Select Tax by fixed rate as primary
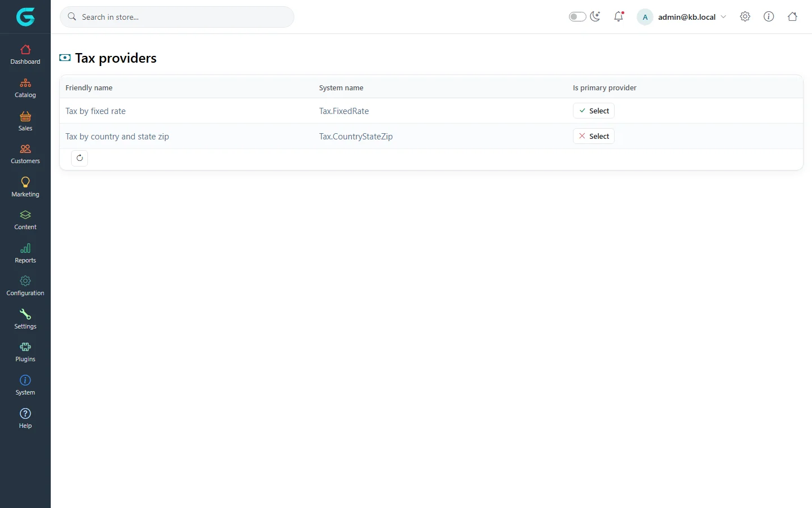Screen dimensions: 812x508 [594, 111]
